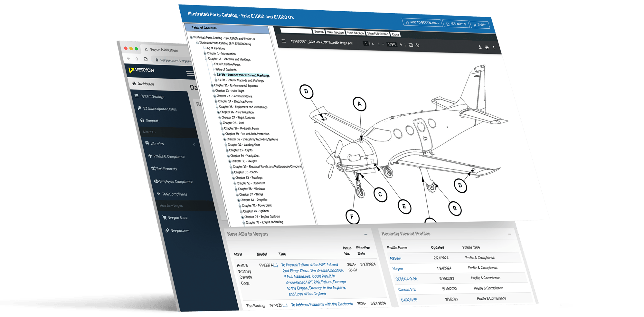644x317 pixels.
Task: Click the catalog search input field
Action: click(296, 31)
